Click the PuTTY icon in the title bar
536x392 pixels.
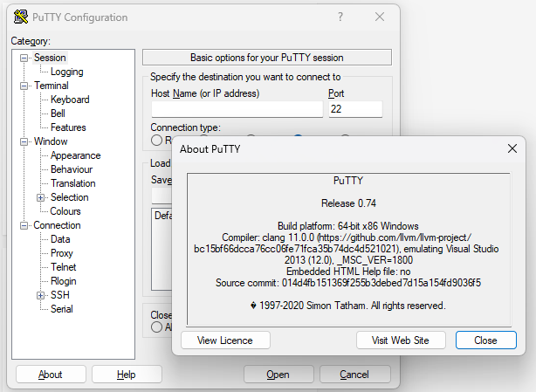[x=20, y=17]
